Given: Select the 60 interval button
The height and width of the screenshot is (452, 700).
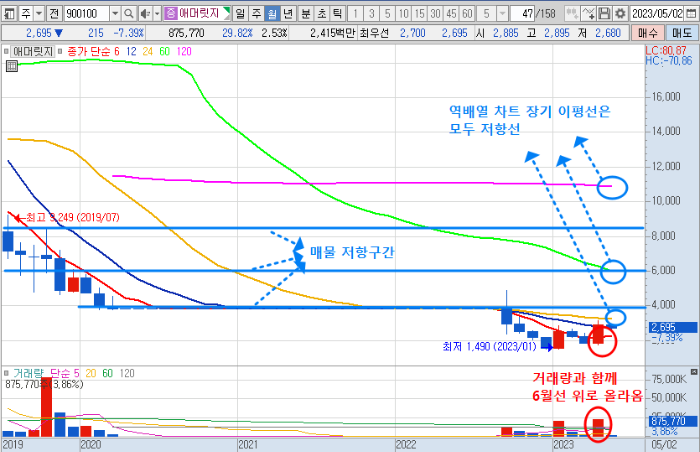Looking at the screenshot, I should coord(467,13).
